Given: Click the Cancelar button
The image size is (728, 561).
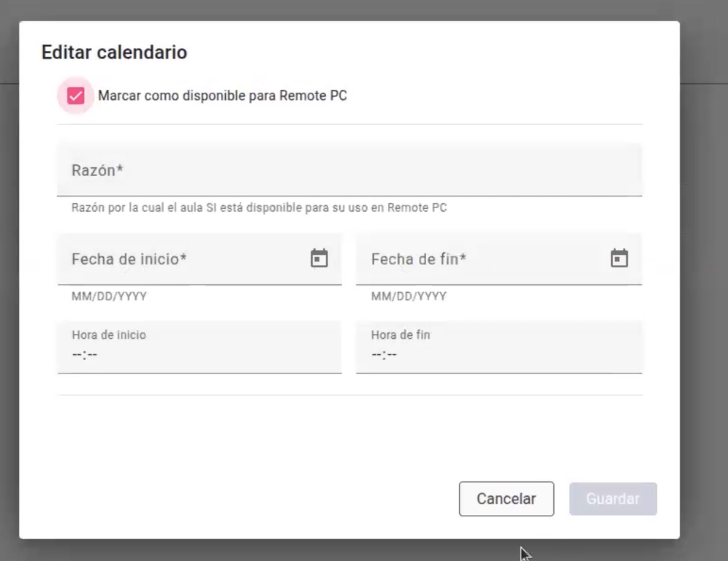Looking at the screenshot, I should click(507, 499).
